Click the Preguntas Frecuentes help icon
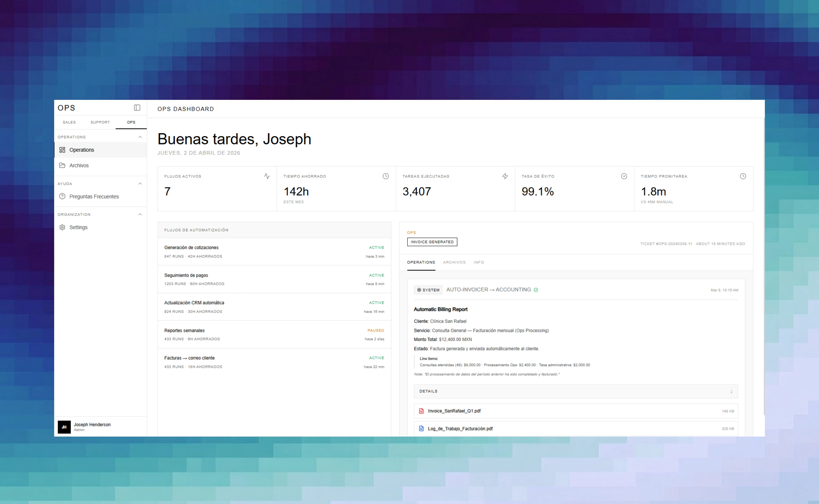Image resolution: width=819 pixels, height=504 pixels. coord(62,196)
